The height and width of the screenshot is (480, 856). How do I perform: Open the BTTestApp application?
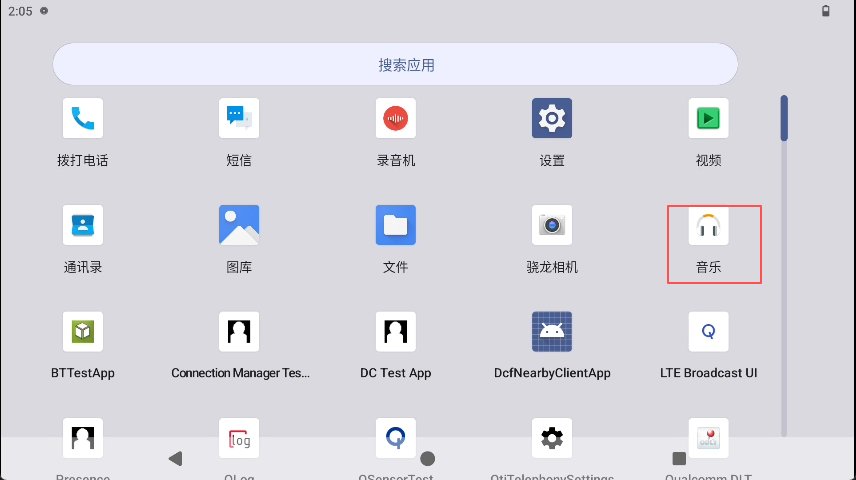(82, 332)
